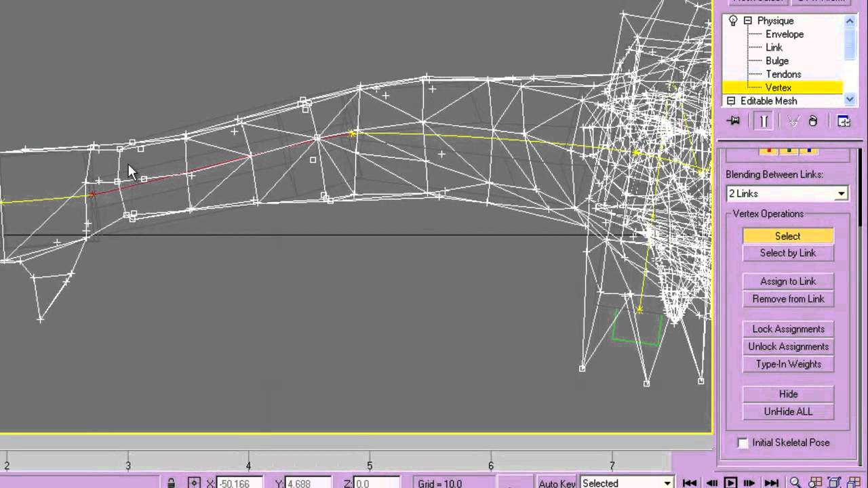Toggle the Auto Key button

[557, 483]
